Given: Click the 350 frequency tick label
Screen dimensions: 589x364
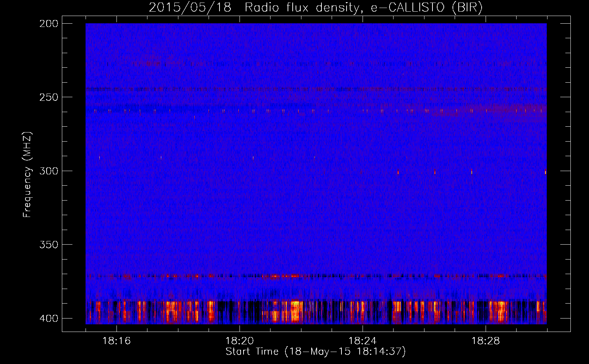Looking at the screenshot, I should point(49,244).
